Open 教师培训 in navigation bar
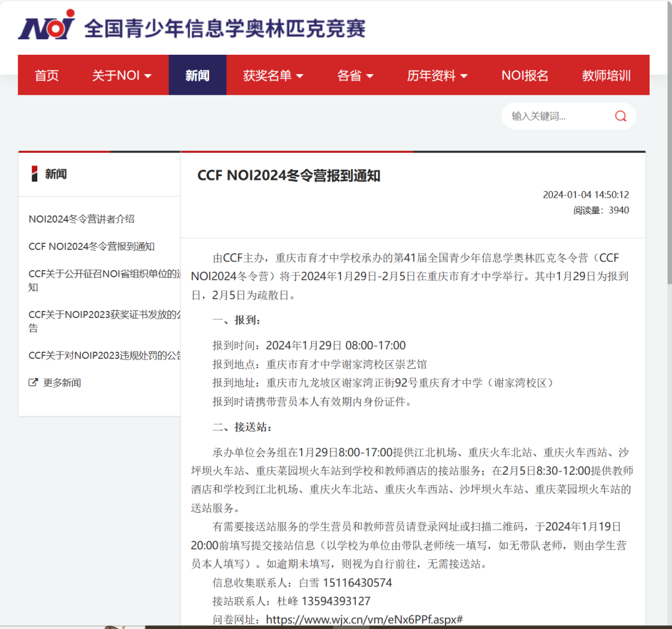This screenshot has width=672, height=629. tap(606, 75)
